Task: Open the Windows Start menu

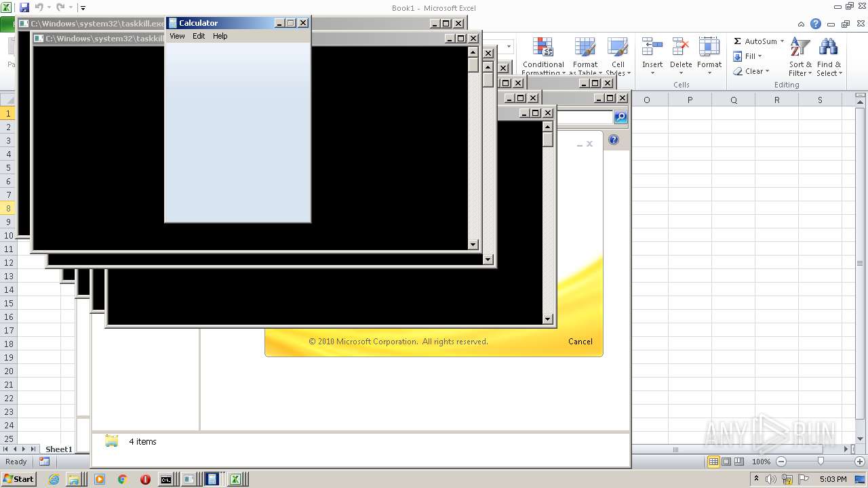Action: coord(18,479)
